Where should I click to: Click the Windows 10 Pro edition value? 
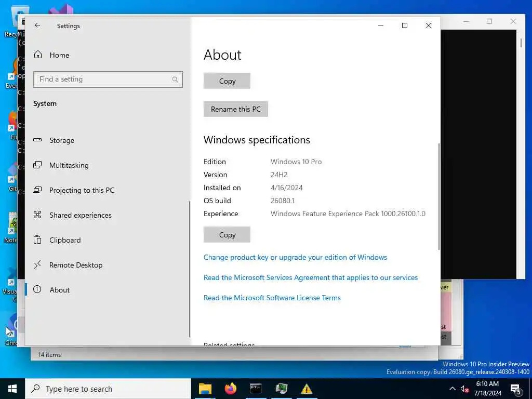296,162
